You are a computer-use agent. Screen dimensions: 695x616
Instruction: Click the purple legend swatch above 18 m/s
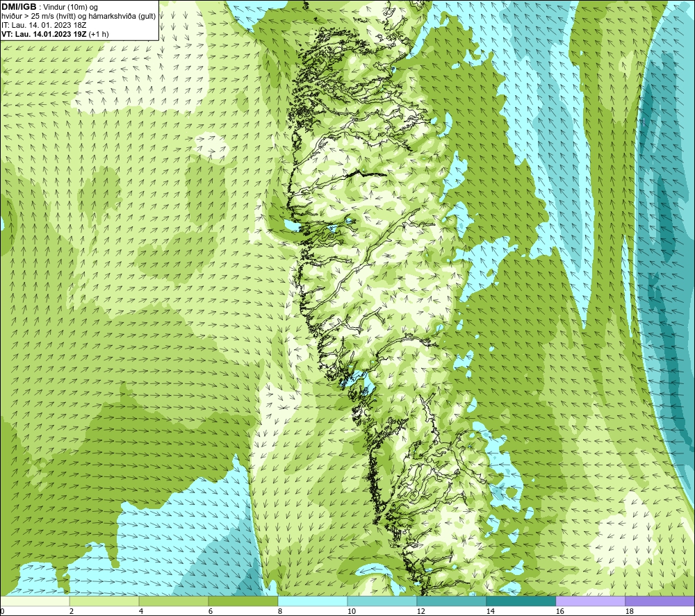coord(660,601)
